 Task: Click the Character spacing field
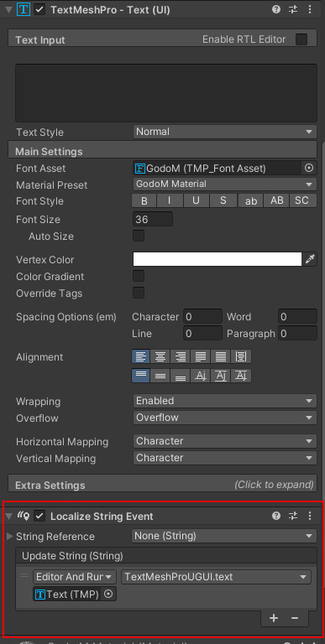[x=202, y=317]
